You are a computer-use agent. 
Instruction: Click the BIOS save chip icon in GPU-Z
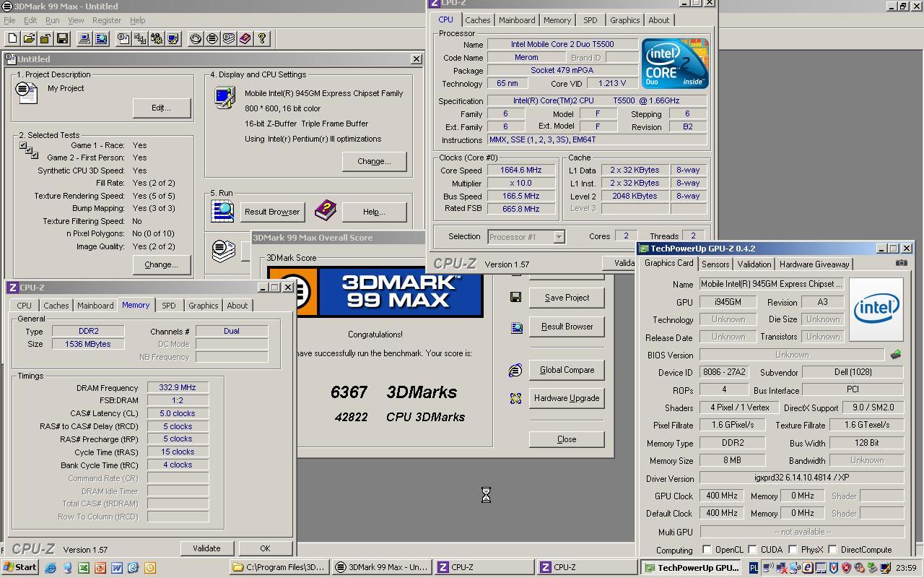pos(896,355)
